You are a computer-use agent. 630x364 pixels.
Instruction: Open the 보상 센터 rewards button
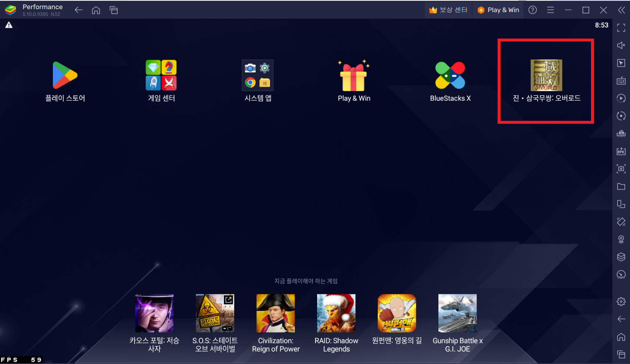[448, 10]
